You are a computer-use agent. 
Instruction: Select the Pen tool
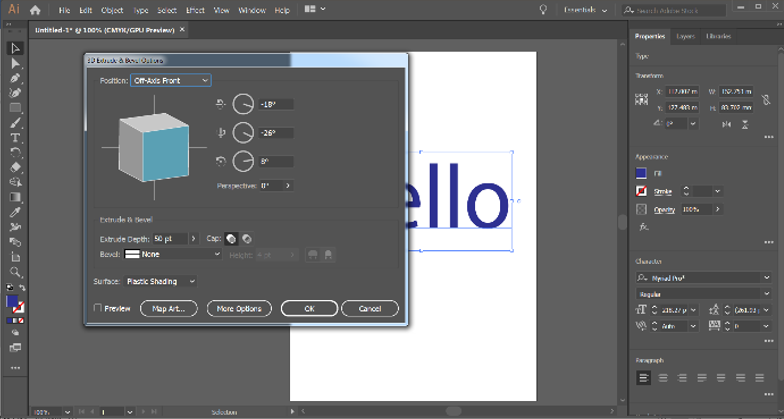pos(15,78)
